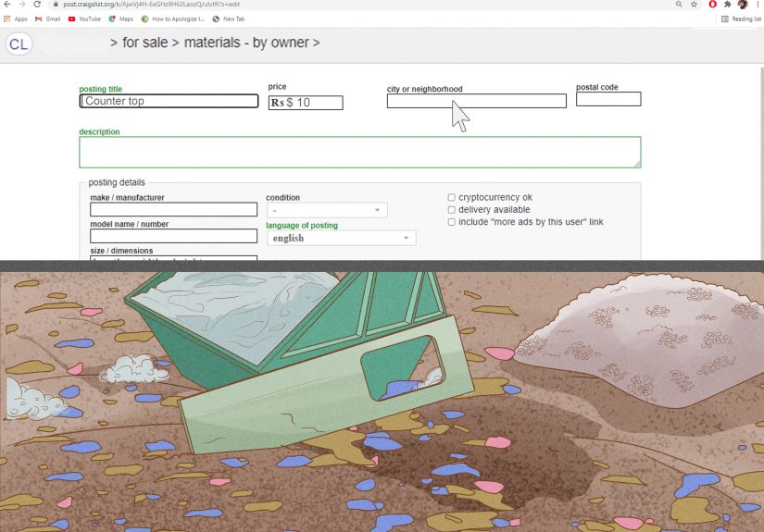This screenshot has height=532, width=764.
Task: Enable the cryptocurrency ok checkbox
Action: tap(452, 198)
